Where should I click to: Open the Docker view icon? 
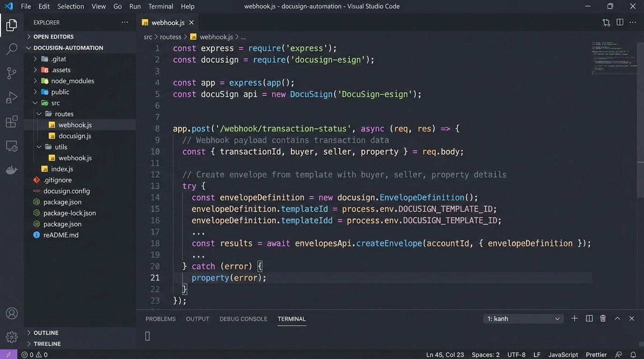[x=12, y=170]
